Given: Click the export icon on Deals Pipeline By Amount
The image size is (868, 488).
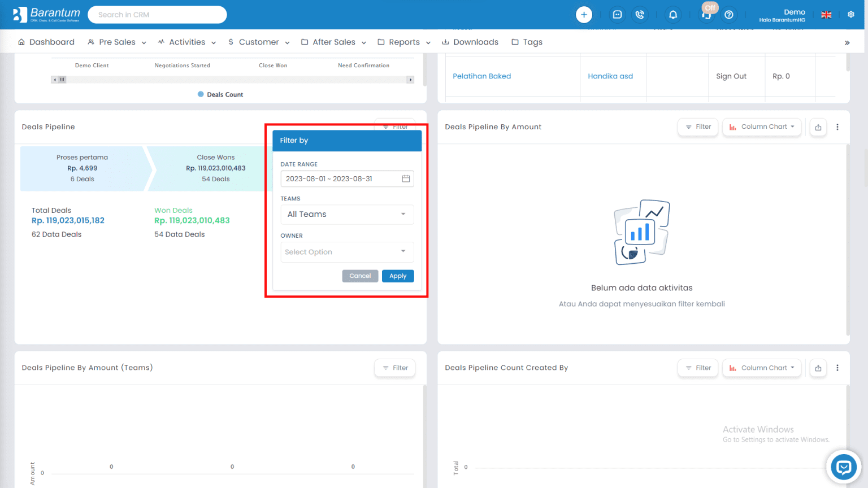Looking at the screenshot, I should click(x=818, y=127).
